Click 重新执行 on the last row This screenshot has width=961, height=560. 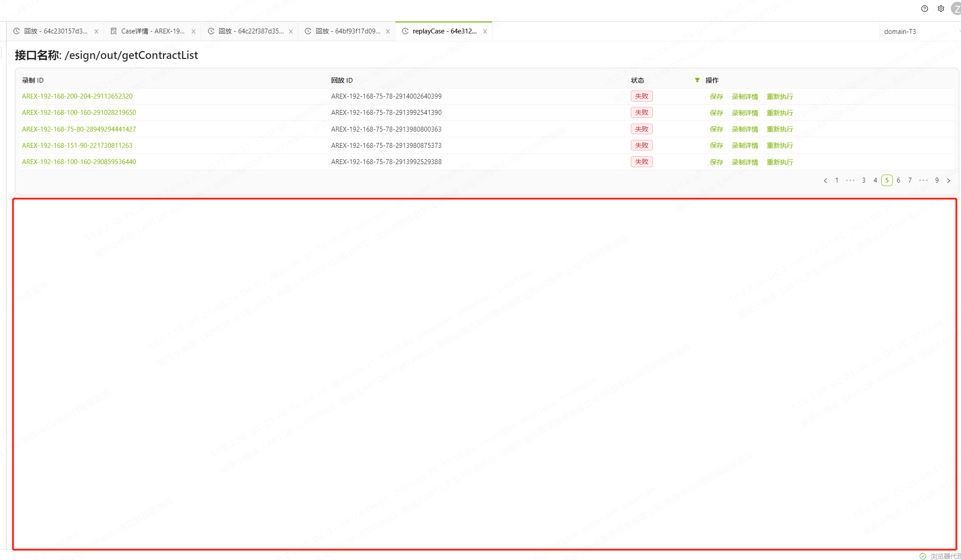780,162
